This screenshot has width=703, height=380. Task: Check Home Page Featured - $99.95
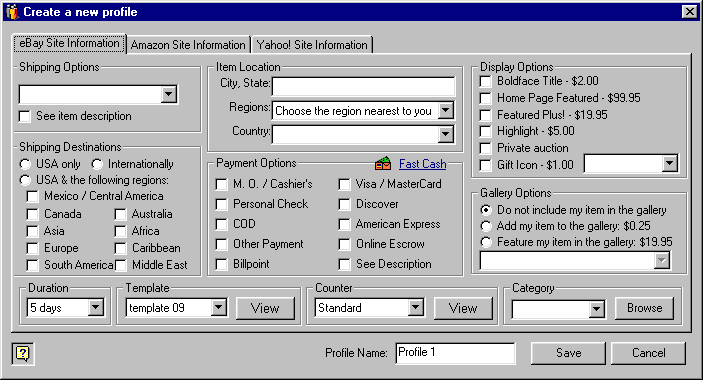[x=485, y=98]
